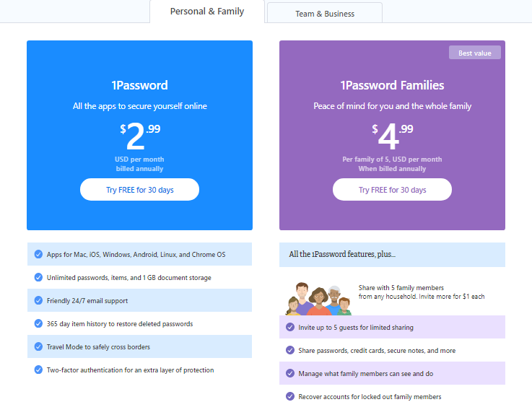Click the checkmark beside 365 day item history
This screenshot has height=415, width=532.
pyautogui.click(x=38, y=323)
